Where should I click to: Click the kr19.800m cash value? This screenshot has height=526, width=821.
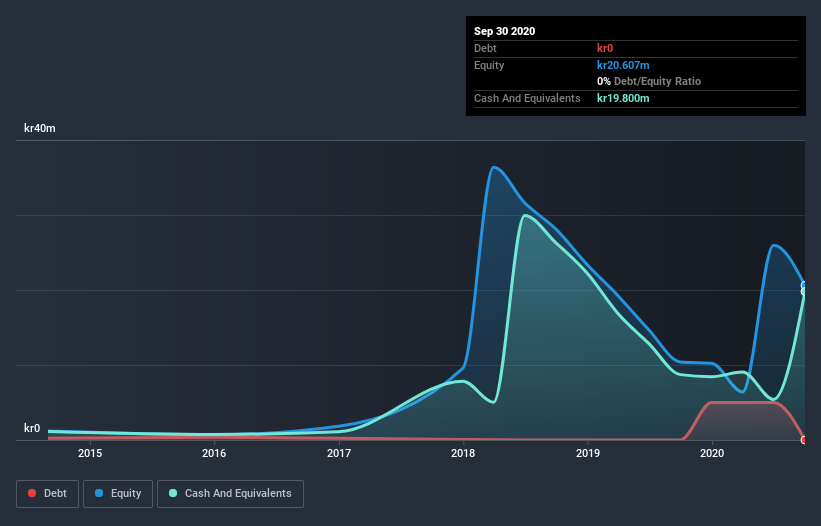tap(623, 98)
